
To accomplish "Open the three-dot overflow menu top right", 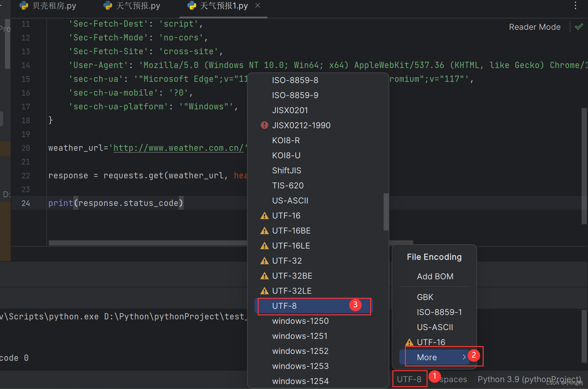I will point(575,5).
